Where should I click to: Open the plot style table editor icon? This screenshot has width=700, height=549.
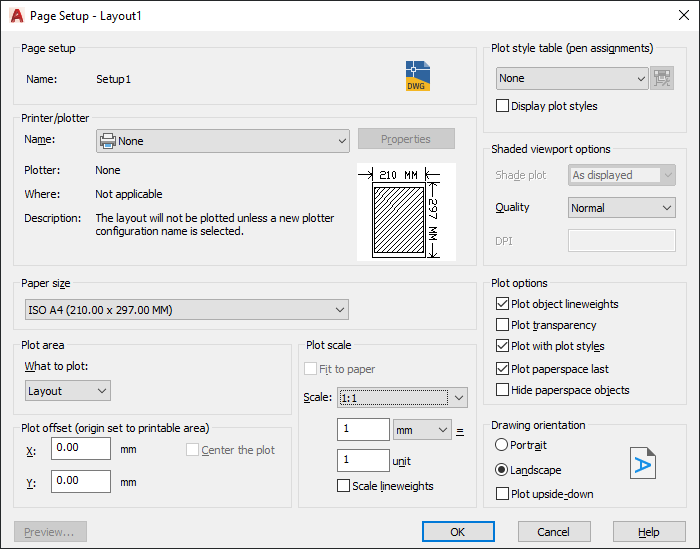click(x=662, y=78)
